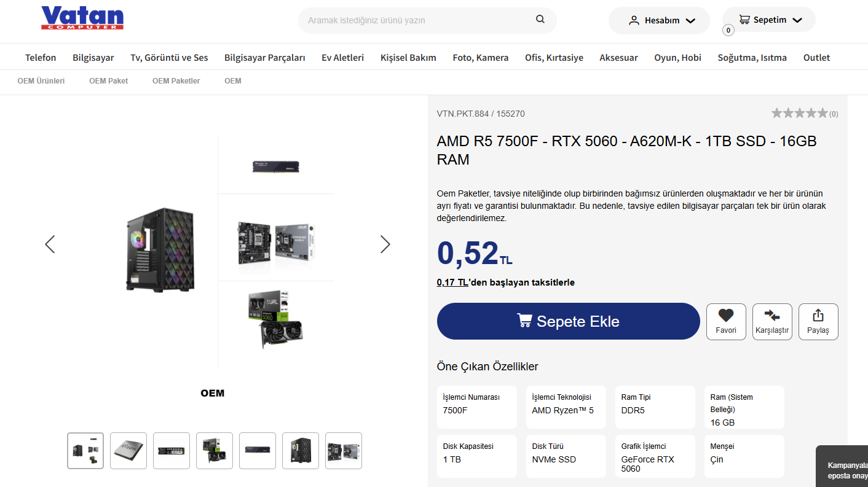Select the SSD drive thumbnail
The width and height of the screenshot is (868, 487).
[172, 451]
